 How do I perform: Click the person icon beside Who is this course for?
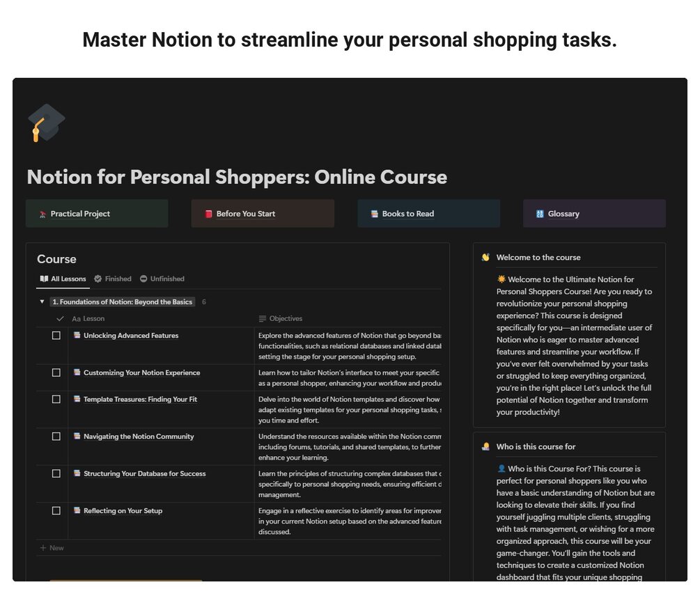[x=485, y=447]
